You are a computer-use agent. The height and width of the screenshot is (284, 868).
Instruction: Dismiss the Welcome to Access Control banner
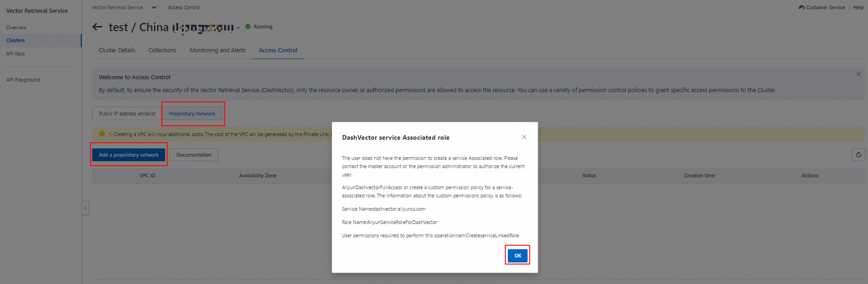(858, 74)
